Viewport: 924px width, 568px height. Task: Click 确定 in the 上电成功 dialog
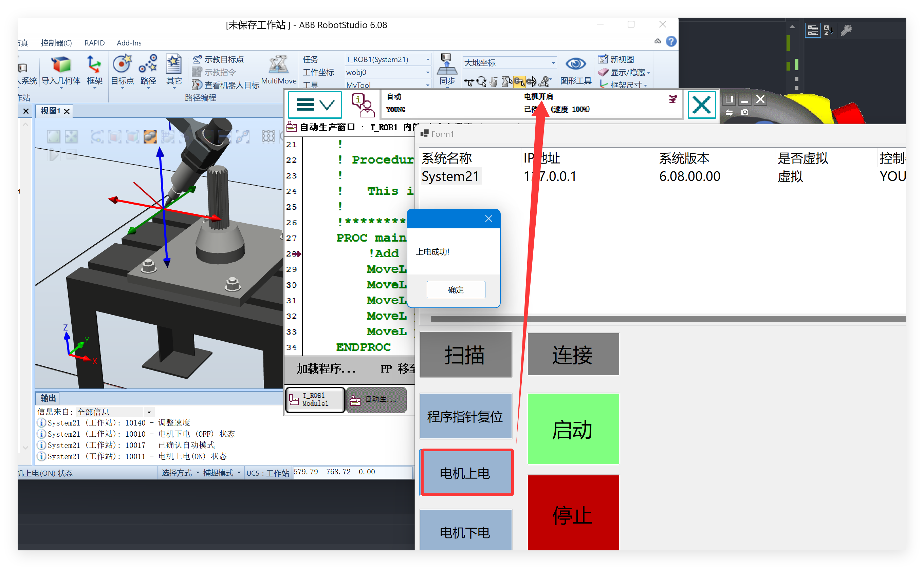[456, 290]
